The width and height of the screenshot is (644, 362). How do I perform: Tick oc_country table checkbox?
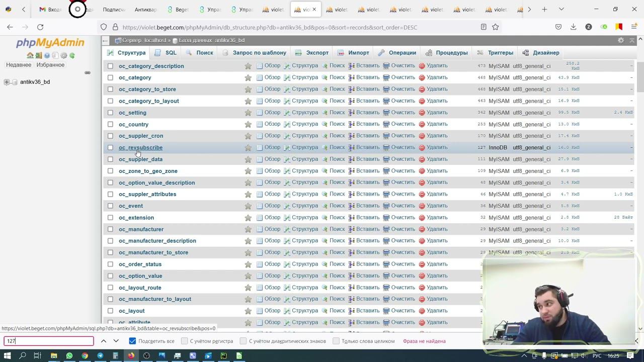(x=110, y=124)
